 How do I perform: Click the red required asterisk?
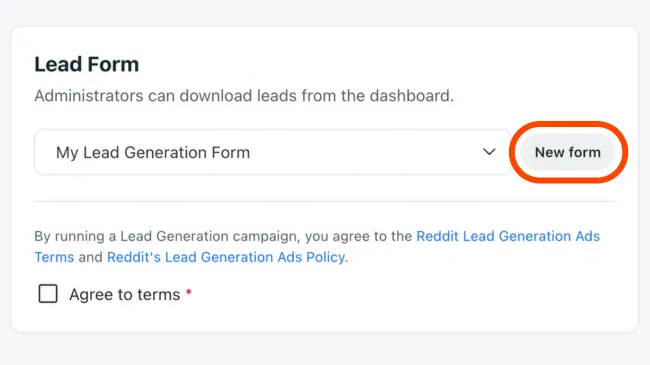(x=189, y=292)
